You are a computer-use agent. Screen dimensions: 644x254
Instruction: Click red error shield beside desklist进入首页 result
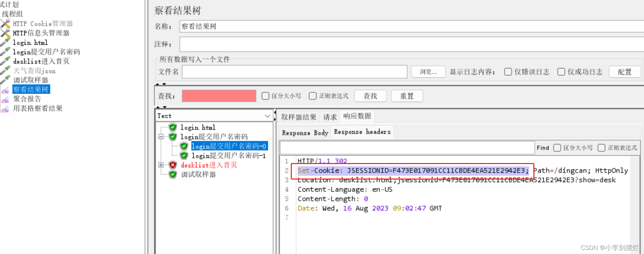tap(173, 165)
